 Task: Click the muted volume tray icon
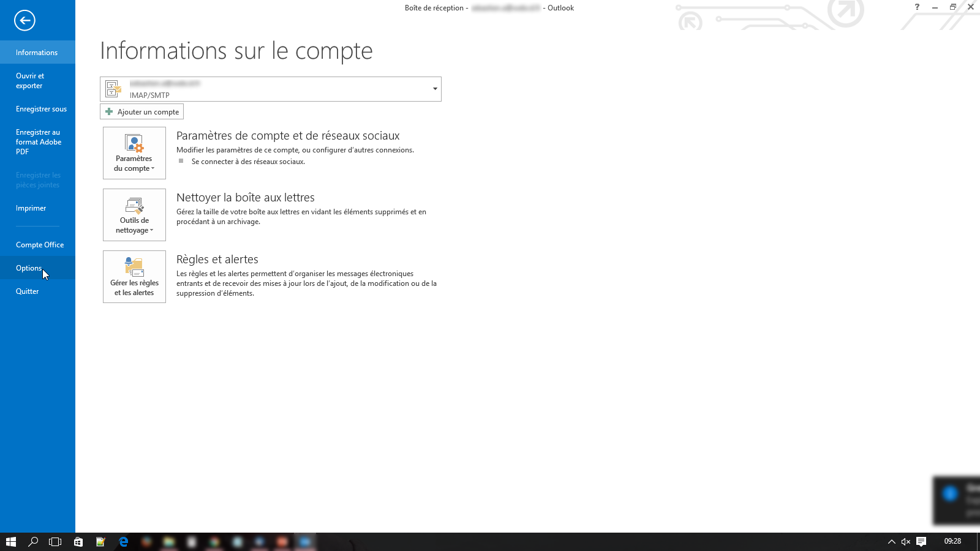tap(906, 542)
